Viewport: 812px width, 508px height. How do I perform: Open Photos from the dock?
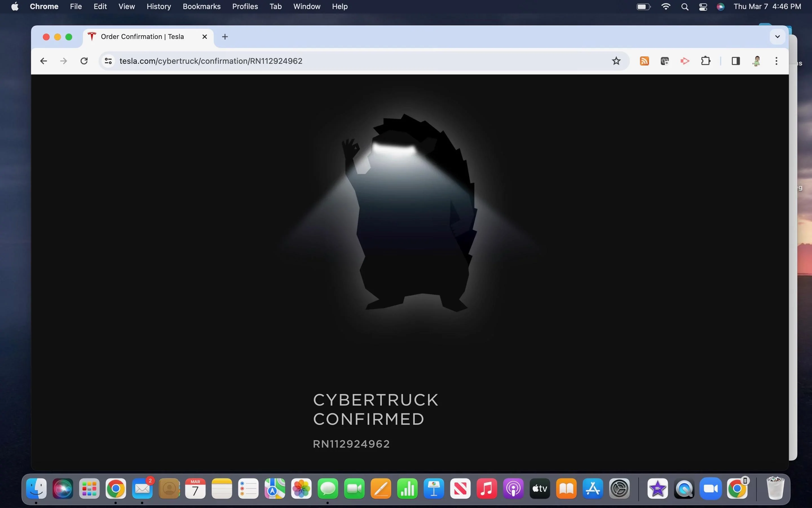301,488
